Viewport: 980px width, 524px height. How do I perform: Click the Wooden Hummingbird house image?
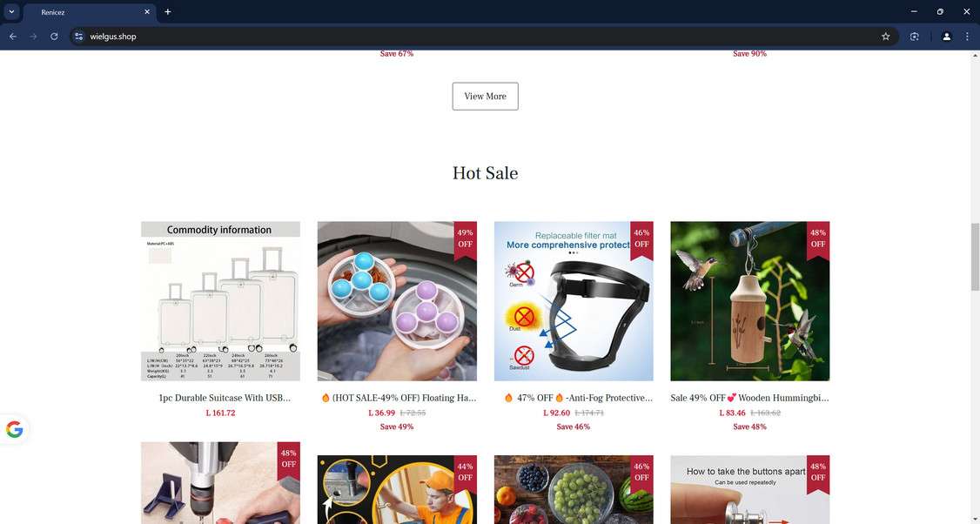tap(750, 301)
